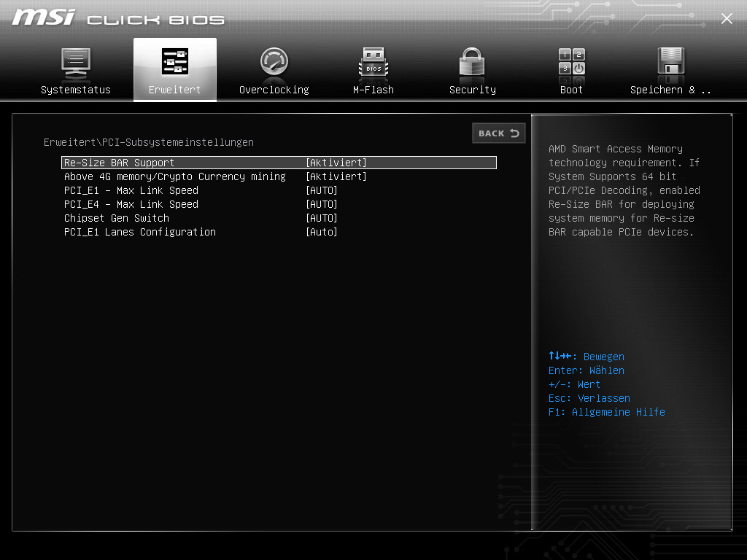Switch to the Security tab label
The width and height of the screenshot is (747, 560).
(x=473, y=90)
